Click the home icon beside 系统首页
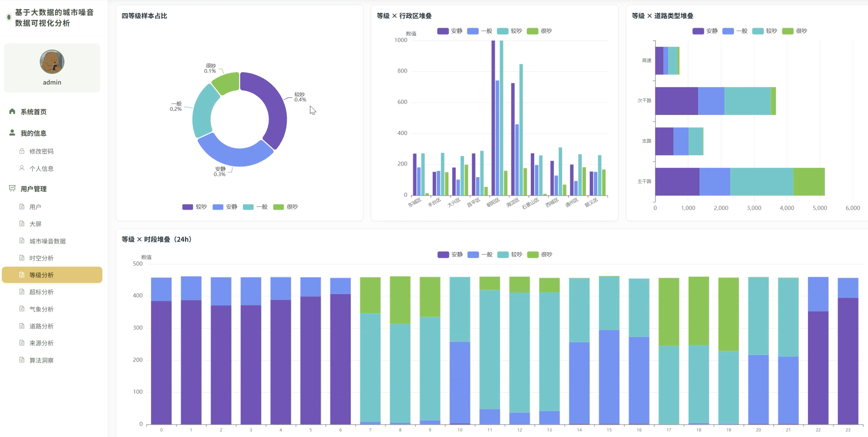Screen dimensions: 868x437 [12, 111]
